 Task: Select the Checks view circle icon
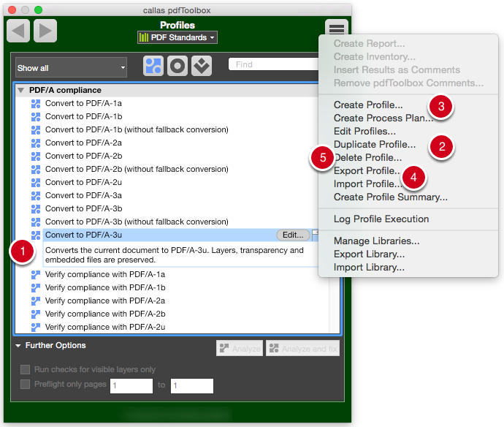pyautogui.click(x=177, y=66)
